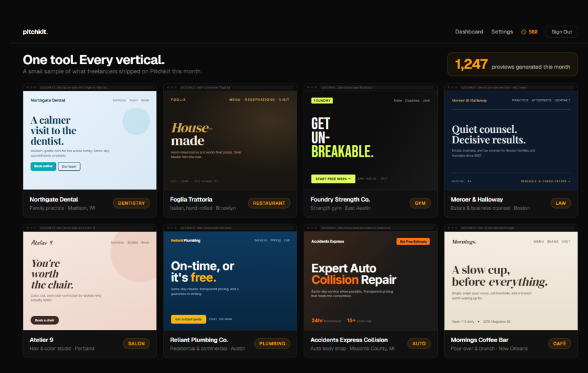Click 'Family practice · Madison, WI' subtitle
588x373 pixels.
coord(62,208)
